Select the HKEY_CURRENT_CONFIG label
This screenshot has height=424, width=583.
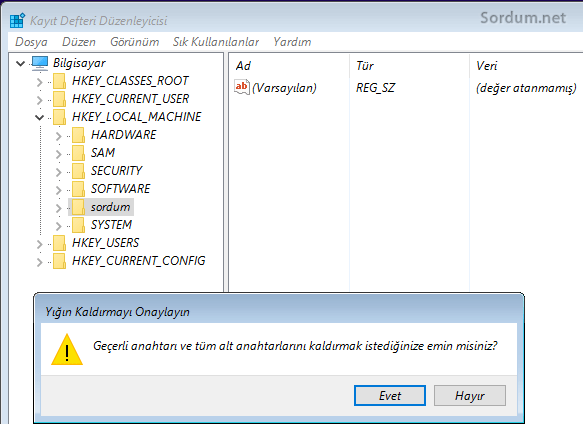pyautogui.click(x=138, y=261)
